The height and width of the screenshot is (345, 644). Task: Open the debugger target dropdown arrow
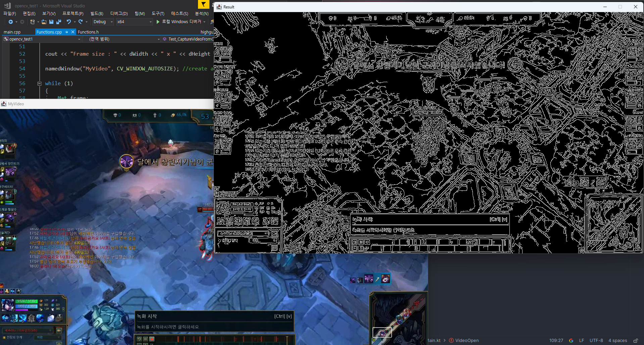204,22
